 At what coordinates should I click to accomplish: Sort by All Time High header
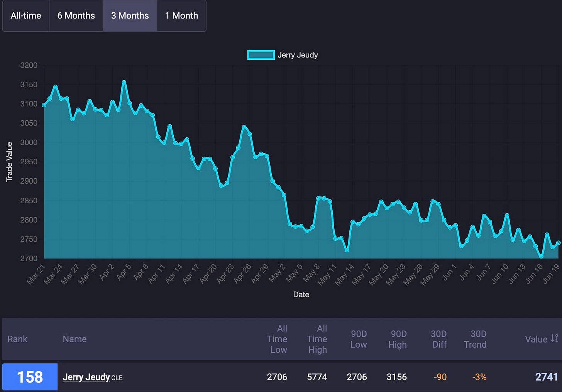(x=317, y=339)
